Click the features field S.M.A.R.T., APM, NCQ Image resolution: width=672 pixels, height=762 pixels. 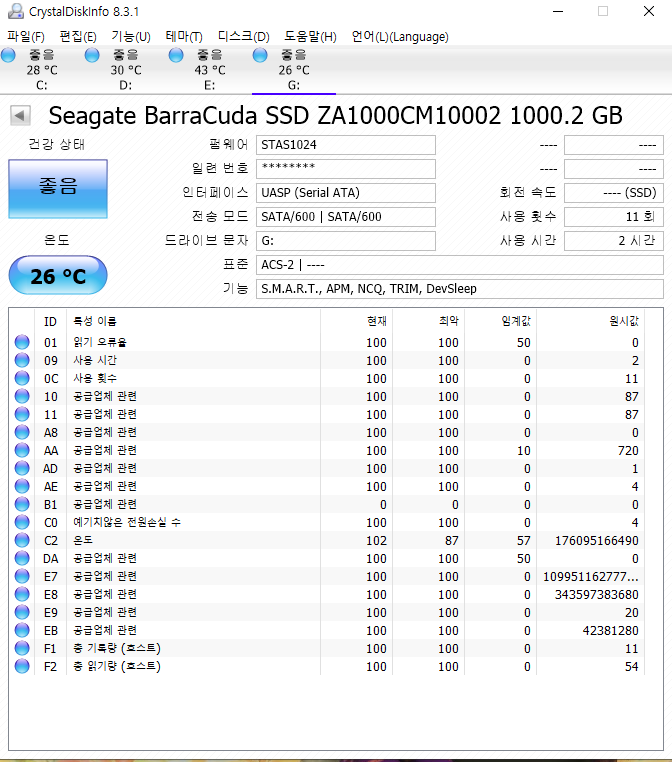tap(460, 289)
